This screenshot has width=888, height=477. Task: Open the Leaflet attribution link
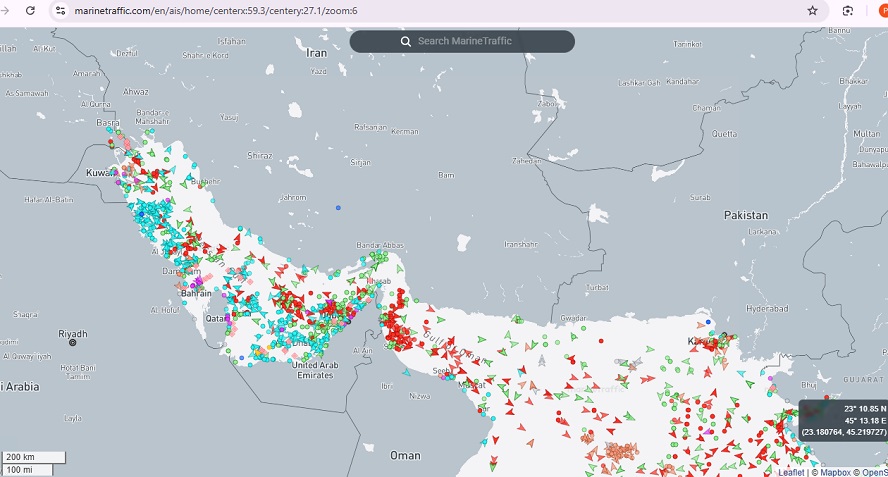[792, 472]
